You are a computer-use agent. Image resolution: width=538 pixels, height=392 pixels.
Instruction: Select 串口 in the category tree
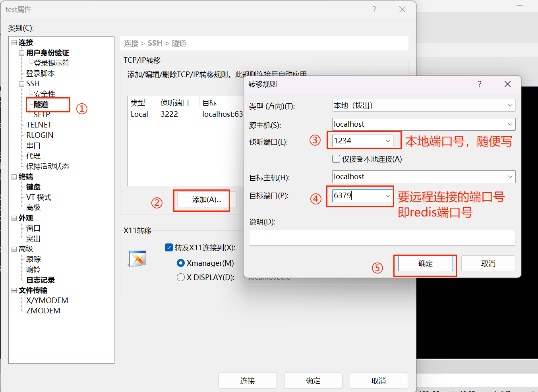33,146
